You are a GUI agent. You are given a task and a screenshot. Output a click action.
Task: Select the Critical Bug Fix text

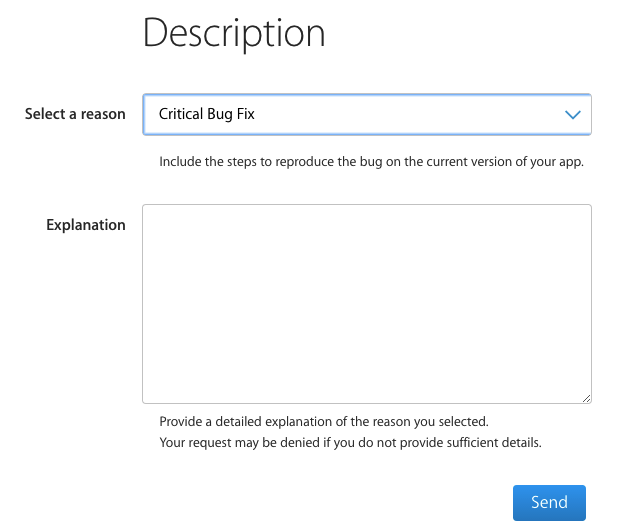pos(207,114)
